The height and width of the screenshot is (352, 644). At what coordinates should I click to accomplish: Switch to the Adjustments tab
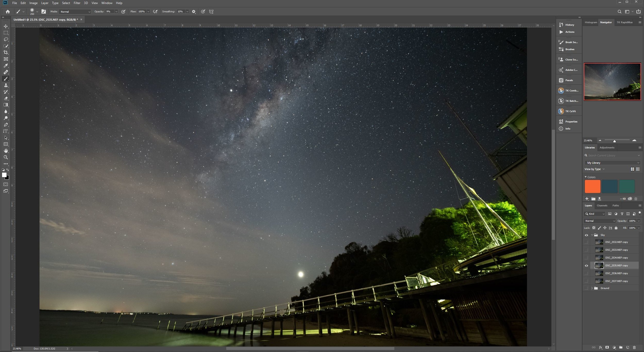pyautogui.click(x=607, y=148)
